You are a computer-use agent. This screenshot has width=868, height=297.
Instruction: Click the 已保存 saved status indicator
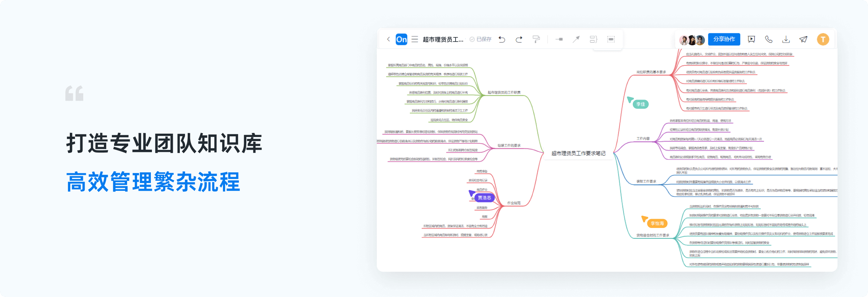coord(480,39)
